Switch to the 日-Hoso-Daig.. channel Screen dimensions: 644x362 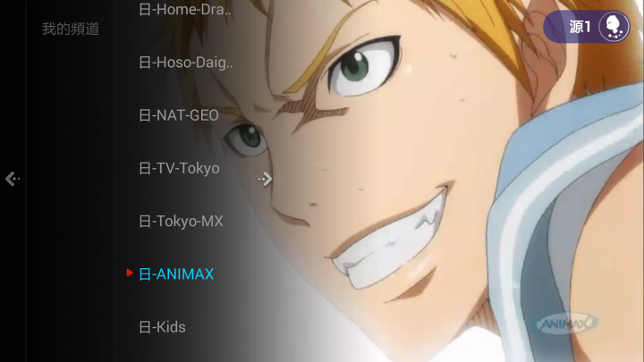pos(186,63)
